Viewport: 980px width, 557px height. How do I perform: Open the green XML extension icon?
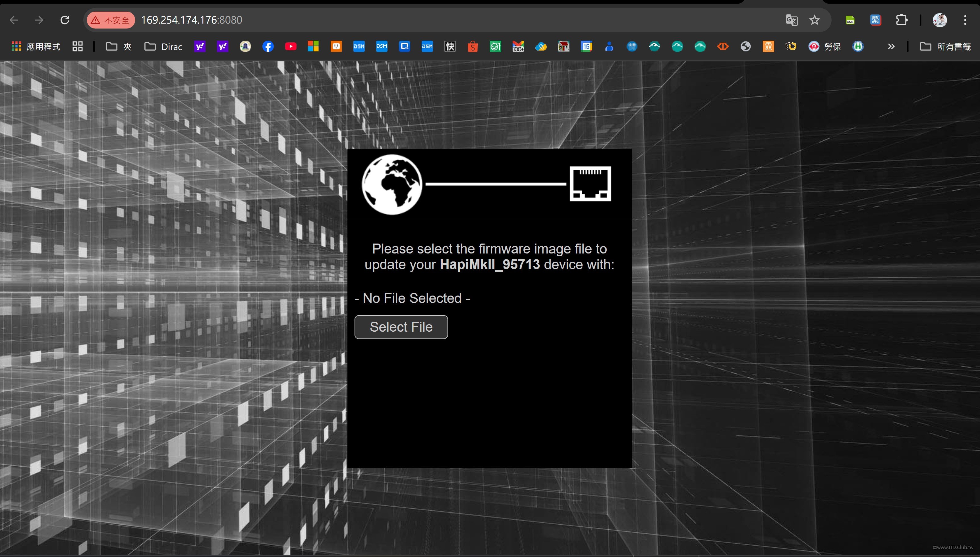pos(850,20)
